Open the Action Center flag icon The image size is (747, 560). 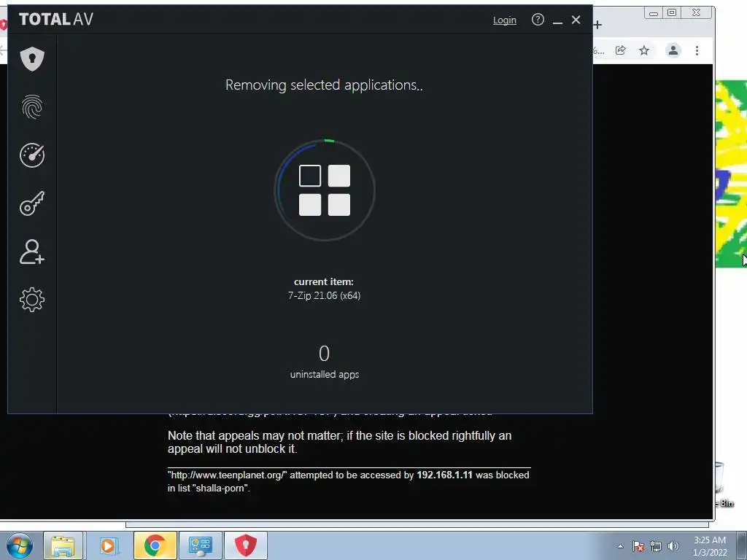pyautogui.click(x=638, y=546)
